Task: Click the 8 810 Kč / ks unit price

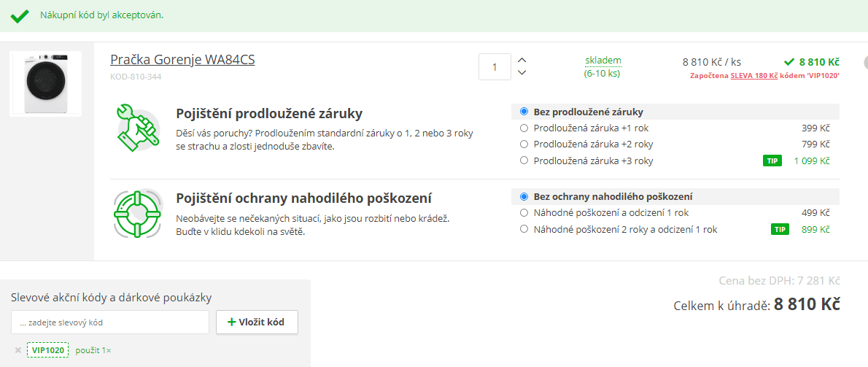Action: pos(712,61)
